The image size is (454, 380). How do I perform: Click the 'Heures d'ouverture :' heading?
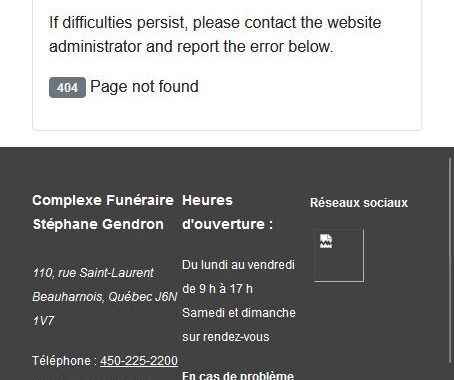(227, 212)
